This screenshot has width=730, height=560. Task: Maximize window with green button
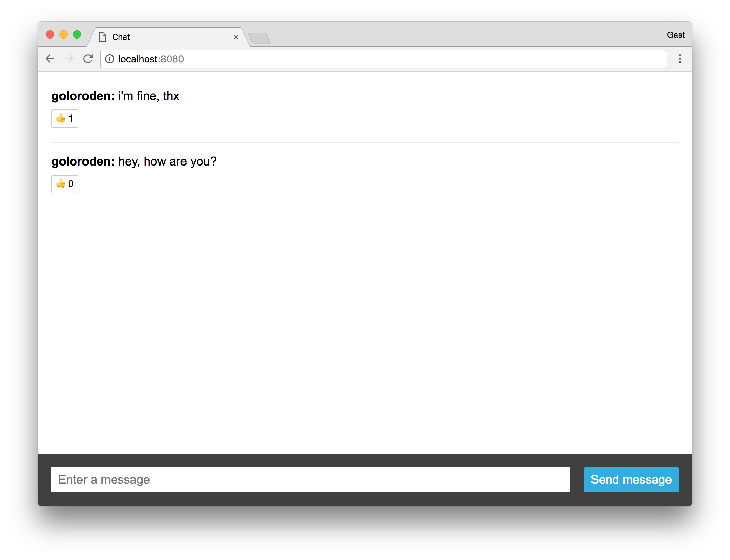(x=77, y=34)
